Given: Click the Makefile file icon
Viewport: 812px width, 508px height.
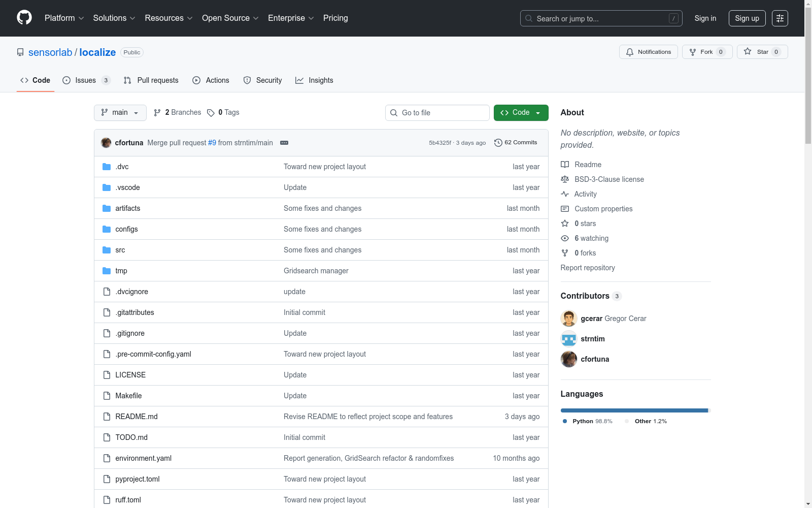Looking at the screenshot, I should pyautogui.click(x=107, y=396).
